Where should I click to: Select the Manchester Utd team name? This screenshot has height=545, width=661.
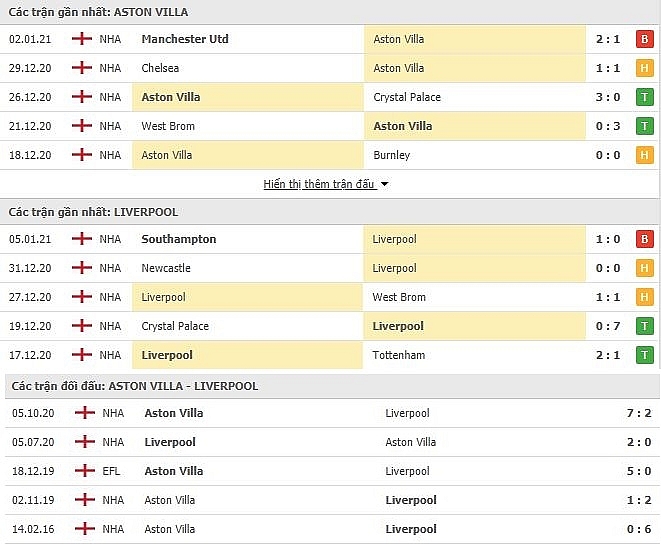185,39
